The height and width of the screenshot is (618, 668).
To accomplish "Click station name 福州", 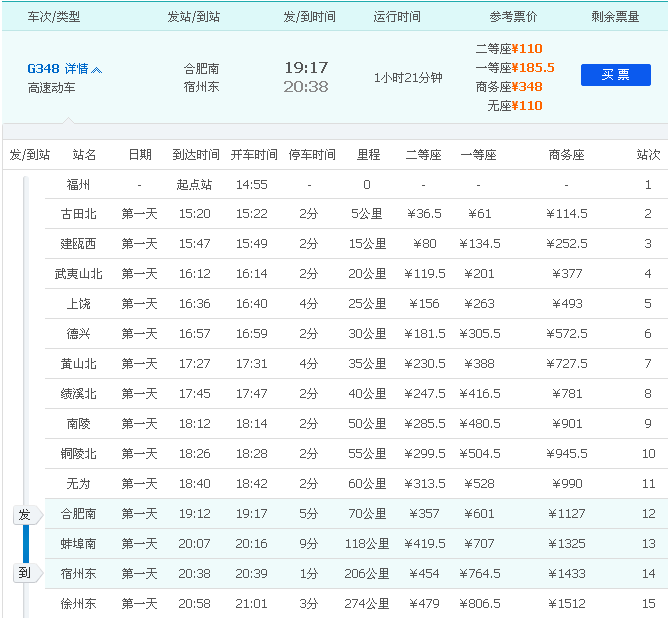I will [x=78, y=184].
